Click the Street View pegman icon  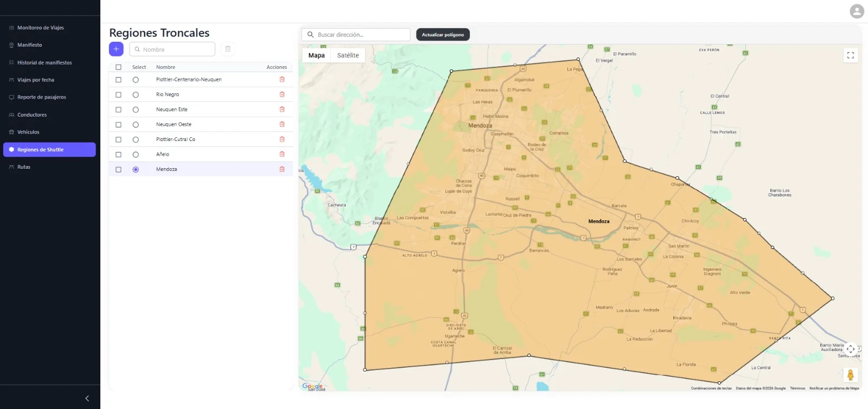coord(851,375)
